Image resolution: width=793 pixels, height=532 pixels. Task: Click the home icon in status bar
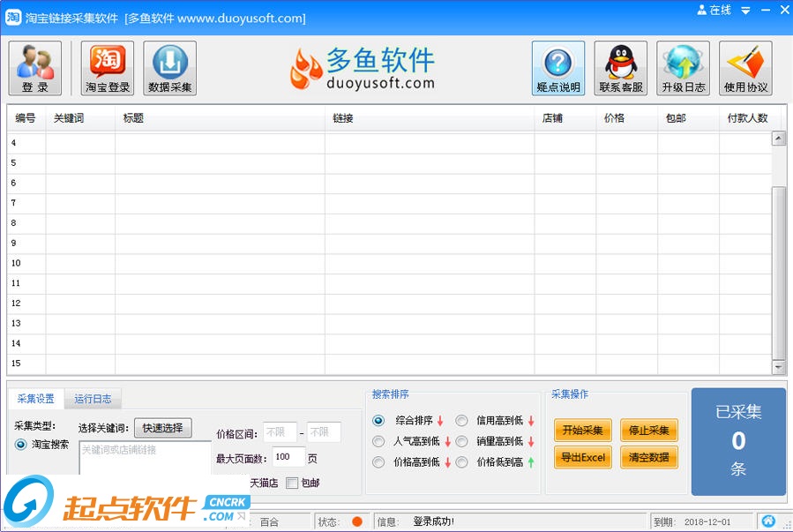coord(768,521)
